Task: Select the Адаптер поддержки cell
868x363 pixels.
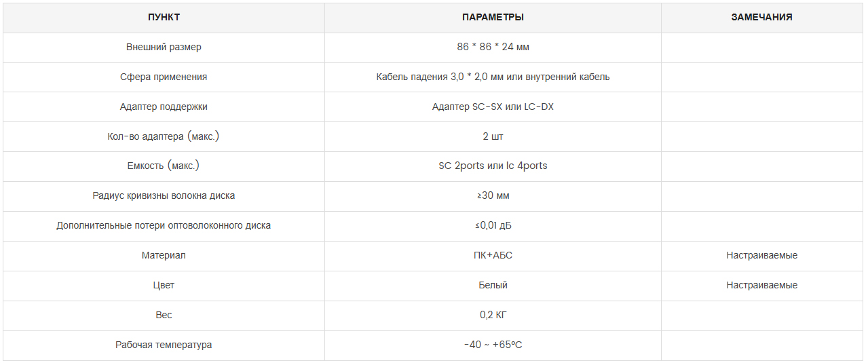Action: [164, 107]
